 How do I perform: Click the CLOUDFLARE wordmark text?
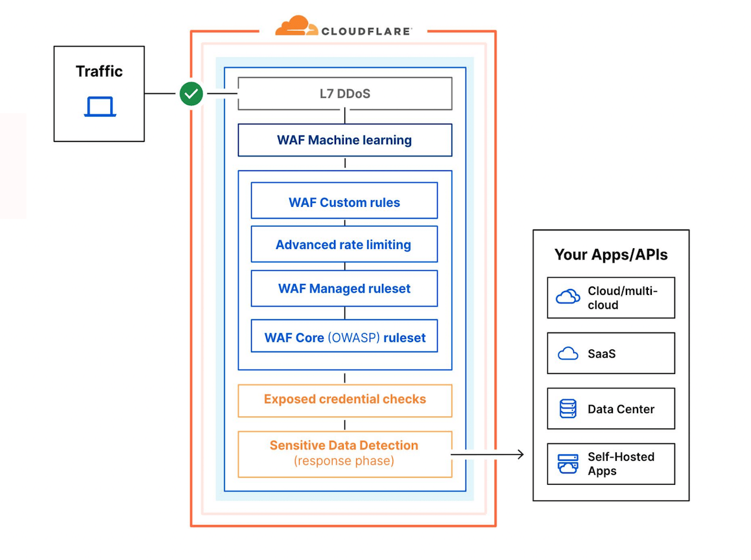[366, 32]
